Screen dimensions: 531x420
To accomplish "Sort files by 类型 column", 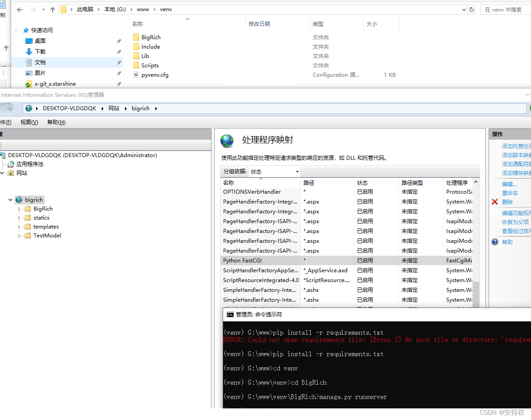I will pos(318,24).
